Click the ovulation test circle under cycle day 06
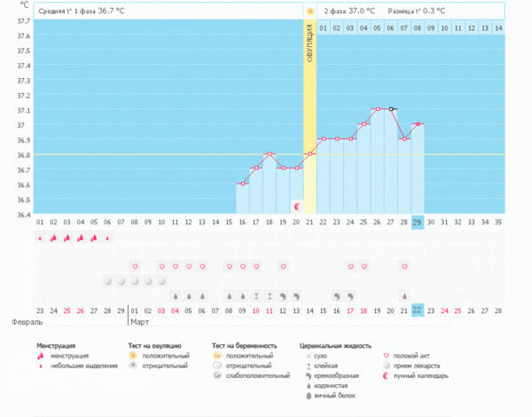Screen dimensions: 532x417 coord(108,281)
